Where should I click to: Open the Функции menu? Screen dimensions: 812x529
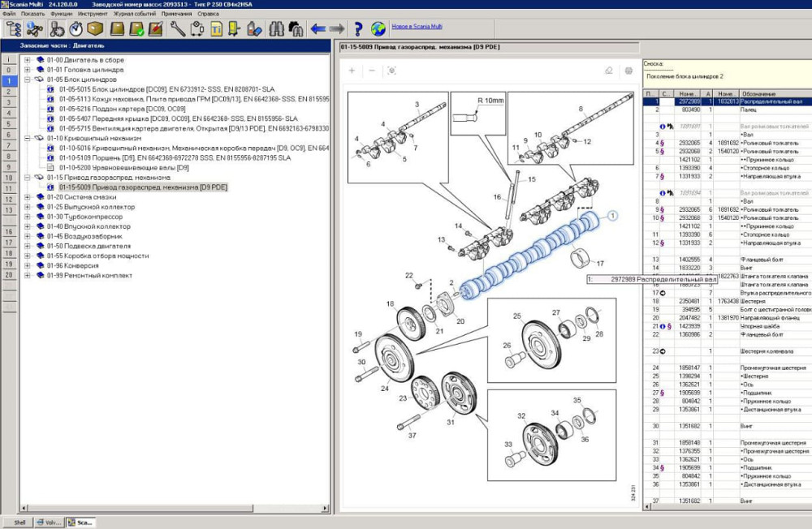pyautogui.click(x=60, y=14)
